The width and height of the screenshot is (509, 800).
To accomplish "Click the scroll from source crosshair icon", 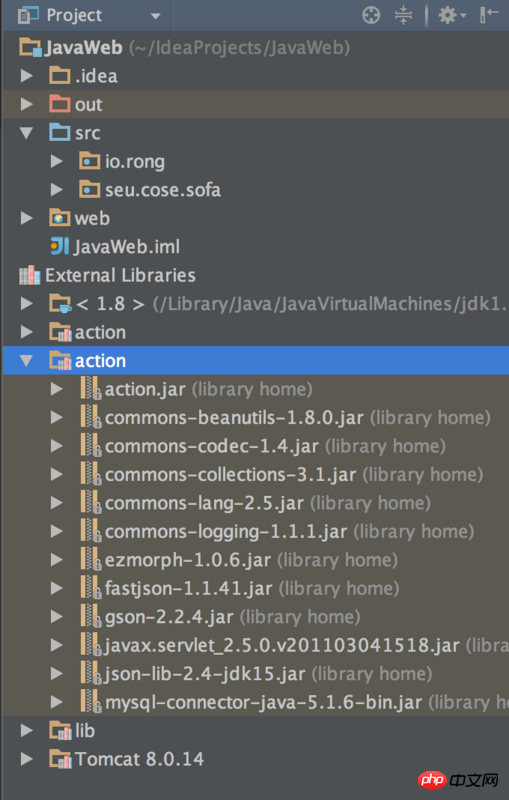I will [x=371, y=15].
